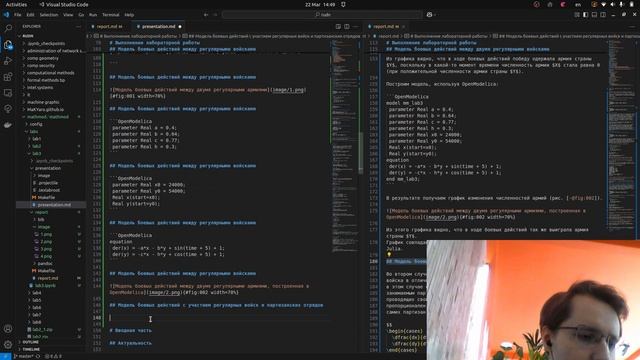The image size is (640, 360).
Task: Click the Вводная часть heading line
Action: [131, 331]
